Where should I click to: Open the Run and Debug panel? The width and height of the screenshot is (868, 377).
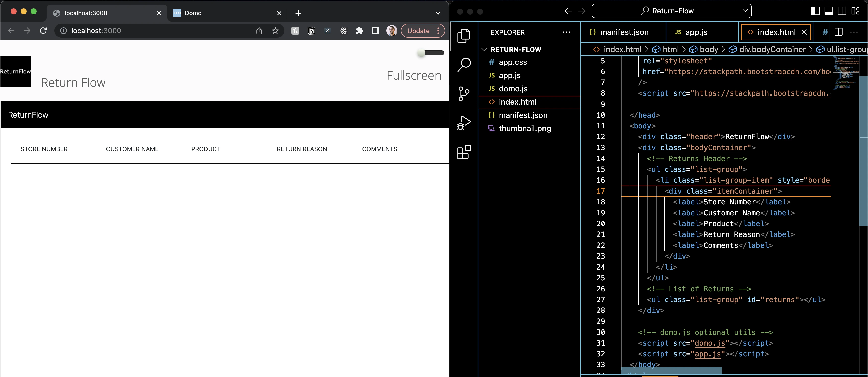tap(464, 122)
